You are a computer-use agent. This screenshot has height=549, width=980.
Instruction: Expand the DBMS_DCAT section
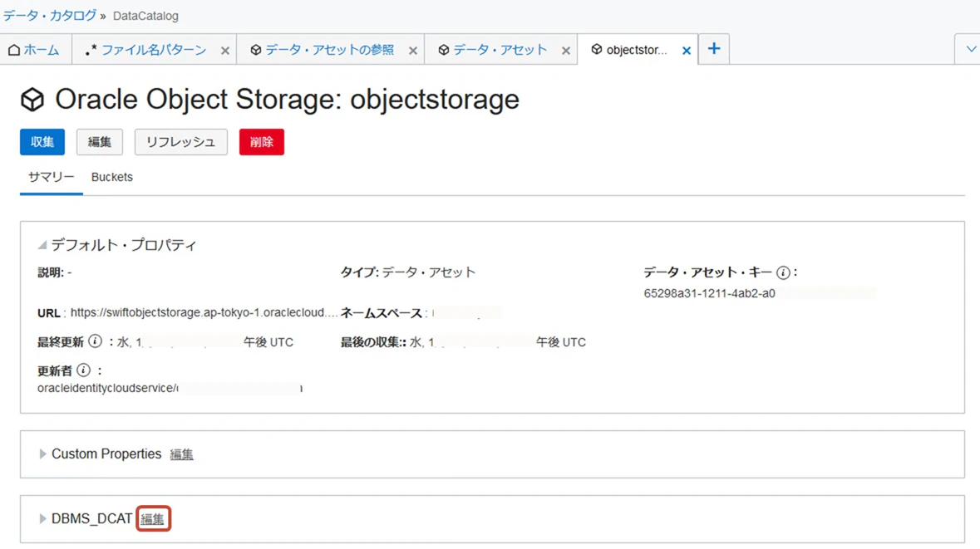tap(42, 519)
